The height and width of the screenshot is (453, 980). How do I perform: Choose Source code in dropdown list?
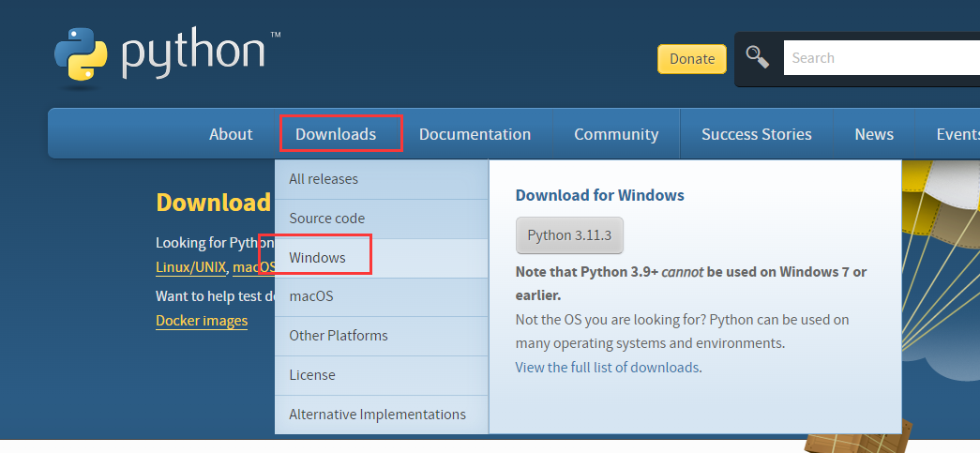[327, 219]
